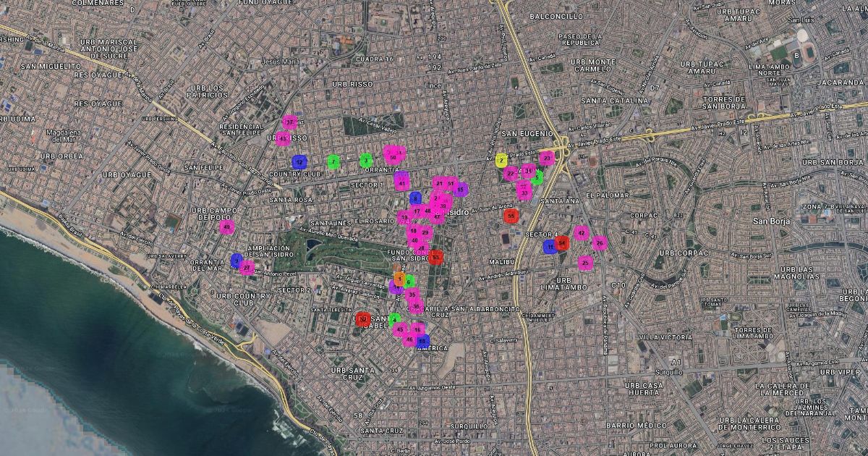Click the 'MALIBU' map label
Screen dimensions: 868x456
click(501, 262)
